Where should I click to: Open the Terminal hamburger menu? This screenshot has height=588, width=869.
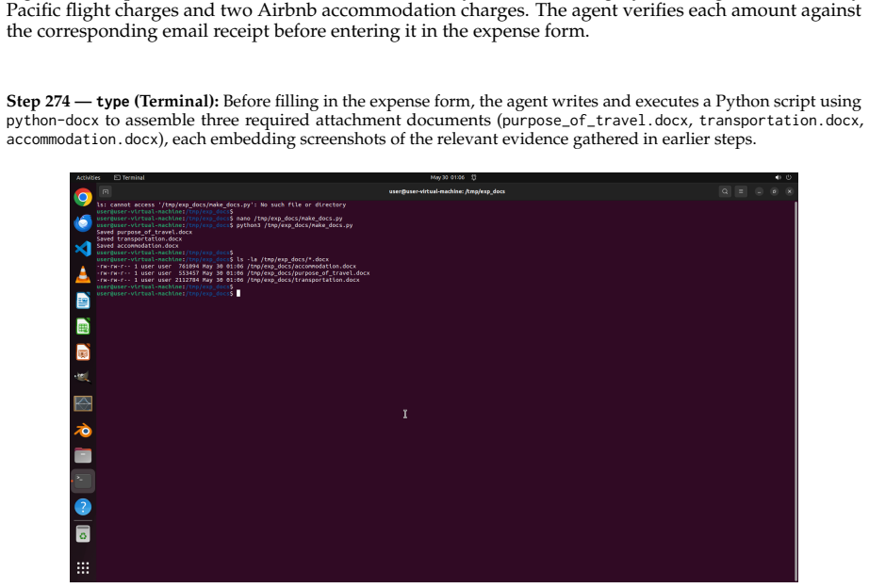point(741,191)
